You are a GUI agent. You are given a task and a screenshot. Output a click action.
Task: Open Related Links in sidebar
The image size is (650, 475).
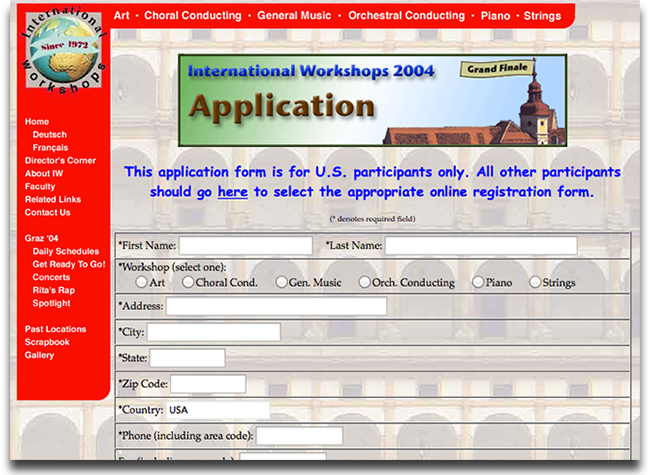point(53,199)
